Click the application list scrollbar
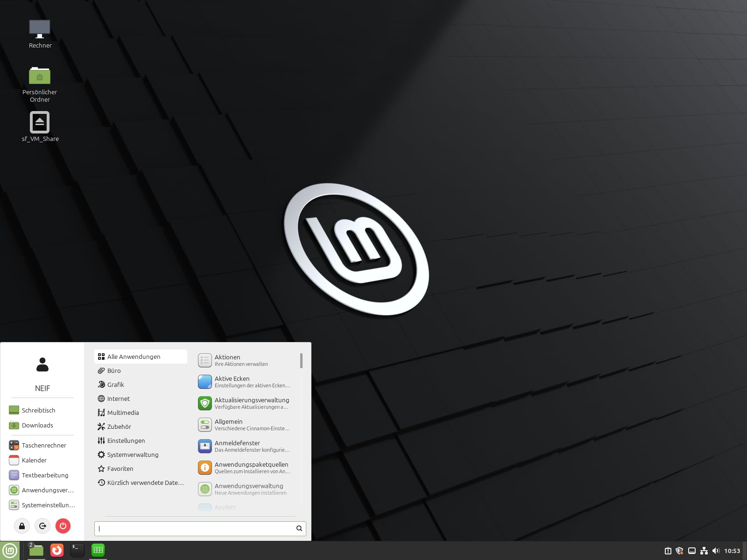747x560 pixels. (x=301, y=361)
